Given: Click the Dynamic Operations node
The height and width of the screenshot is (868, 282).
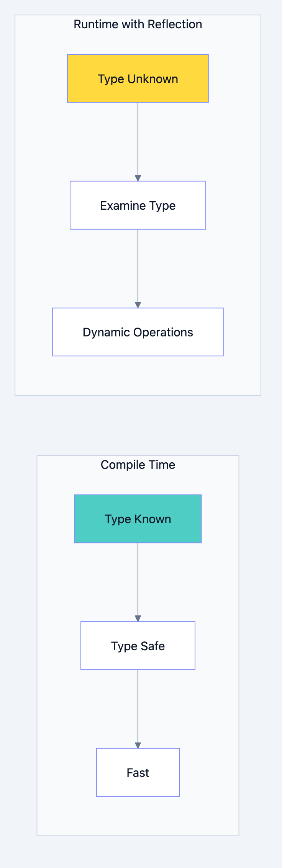Looking at the screenshot, I should [x=138, y=332].
